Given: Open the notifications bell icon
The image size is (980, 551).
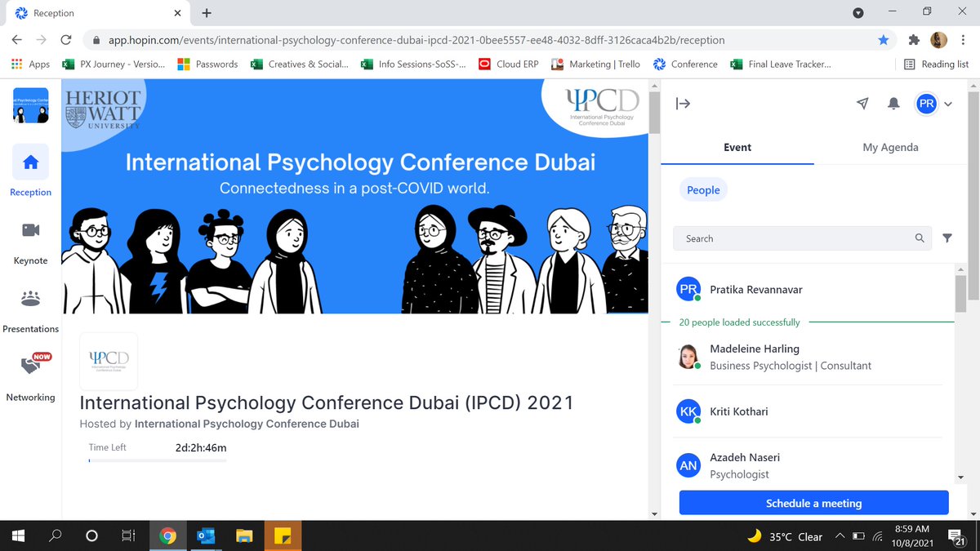Looking at the screenshot, I should [x=893, y=104].
